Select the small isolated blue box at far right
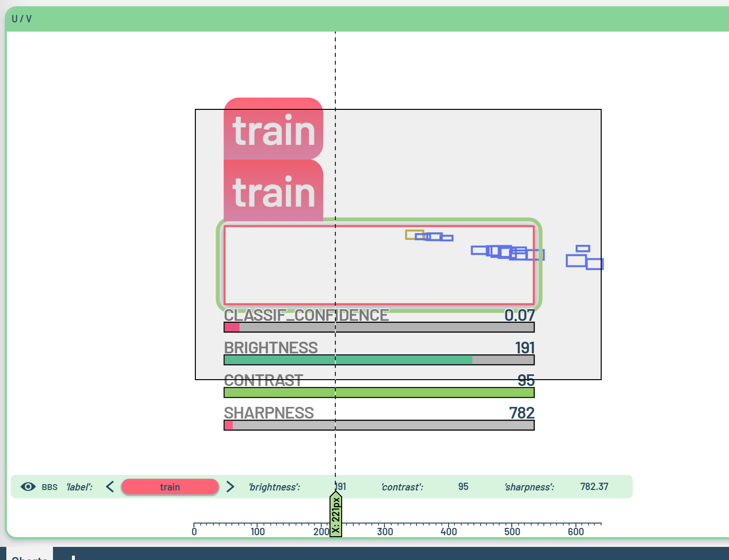This screenshot has height=560, width=729. pos(583,248)
